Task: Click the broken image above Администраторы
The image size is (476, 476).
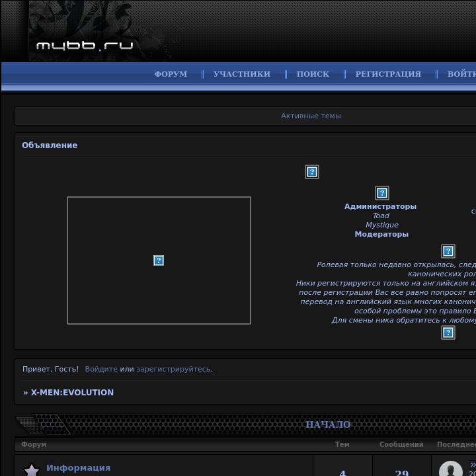Action: (x=382, y=193)
